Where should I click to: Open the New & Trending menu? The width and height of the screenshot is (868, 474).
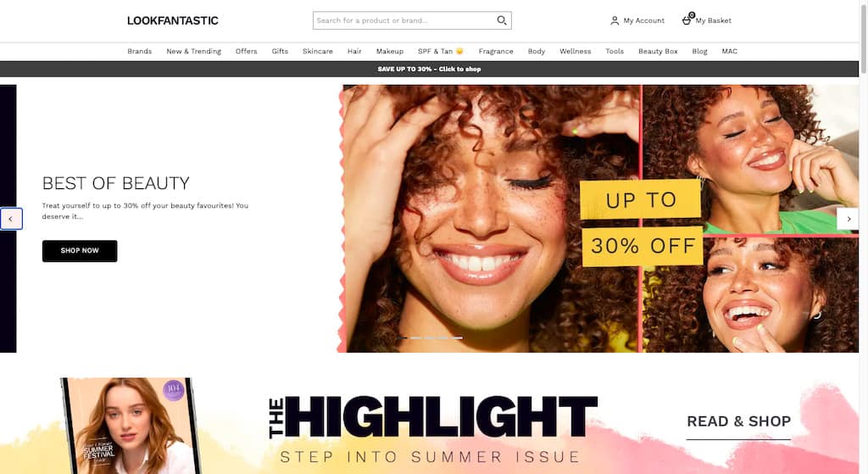click(x=194, y=51)
